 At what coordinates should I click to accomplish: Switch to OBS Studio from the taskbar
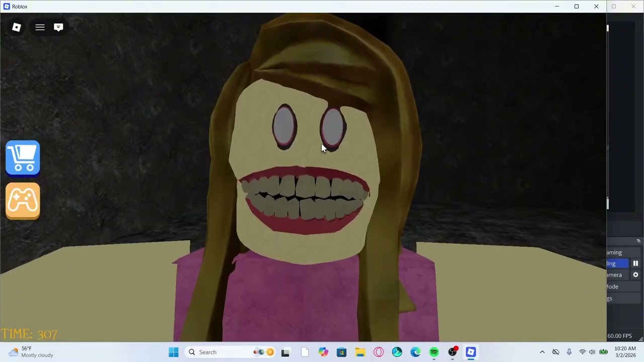(x=453, y=352)
